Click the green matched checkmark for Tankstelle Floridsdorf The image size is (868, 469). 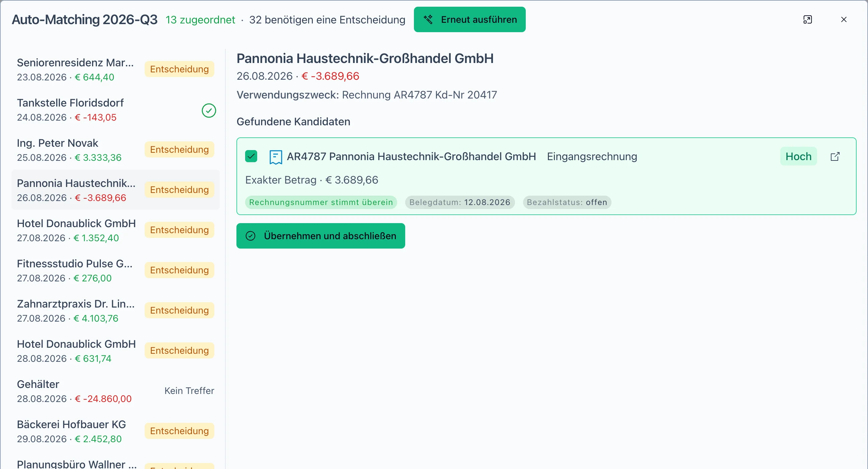[209, 111]
